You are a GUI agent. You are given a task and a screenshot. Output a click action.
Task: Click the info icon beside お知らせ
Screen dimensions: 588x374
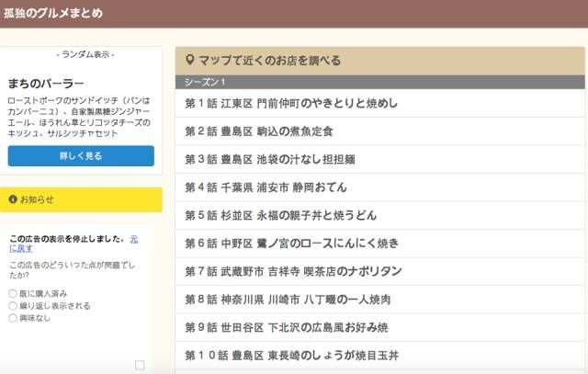(13, 199)
